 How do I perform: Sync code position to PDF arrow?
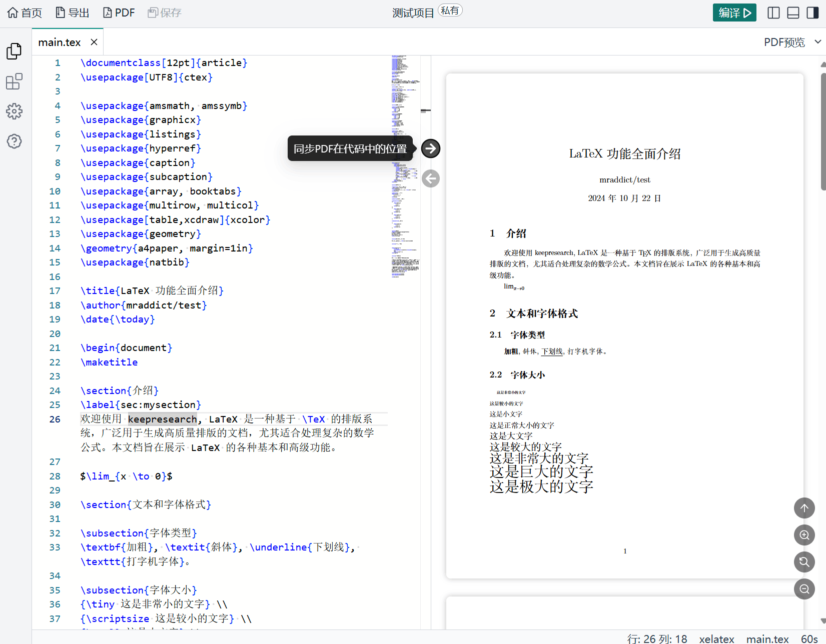click(x=430, y=148)
